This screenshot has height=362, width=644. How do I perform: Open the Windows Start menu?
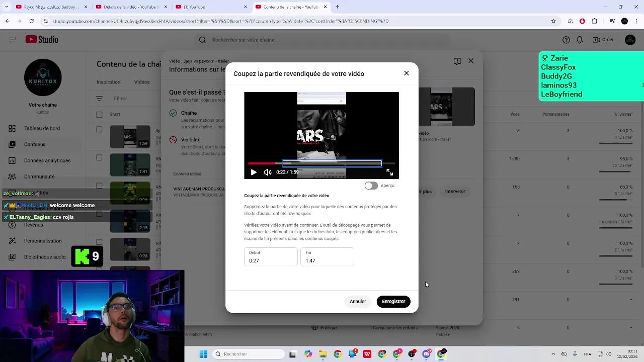(x=203, y=354)
